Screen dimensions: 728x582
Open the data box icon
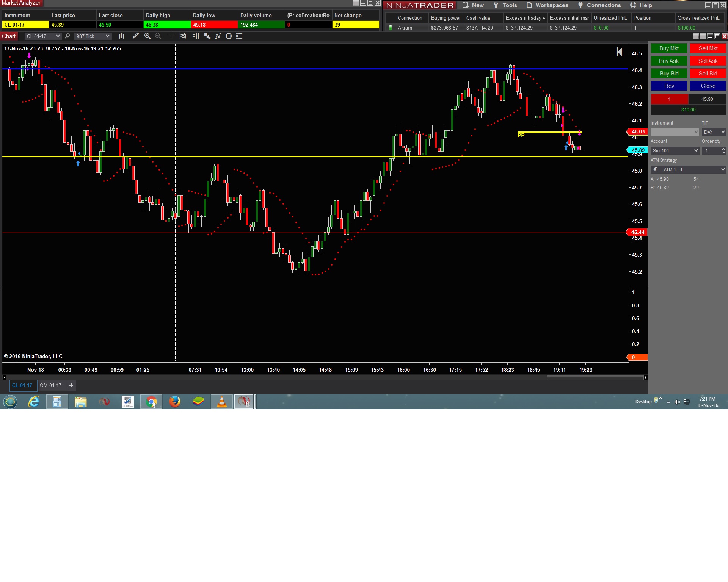coord(183,36)
